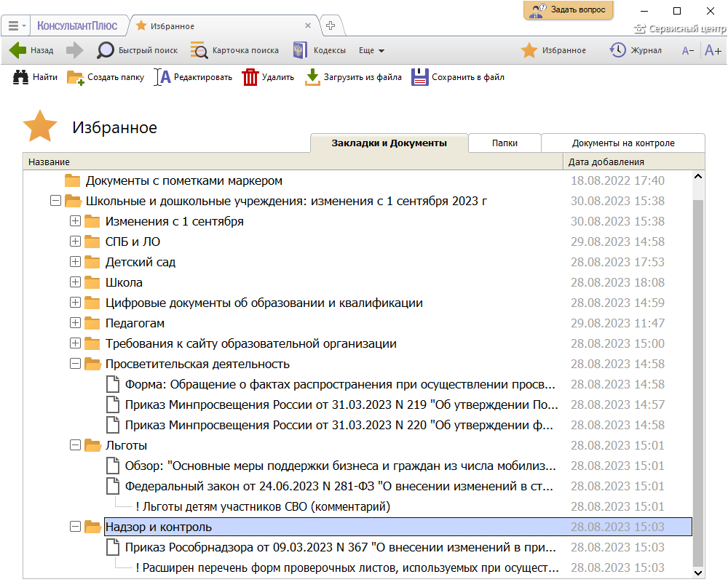Increase font size with A+ icon

click(x=713, y=50)
